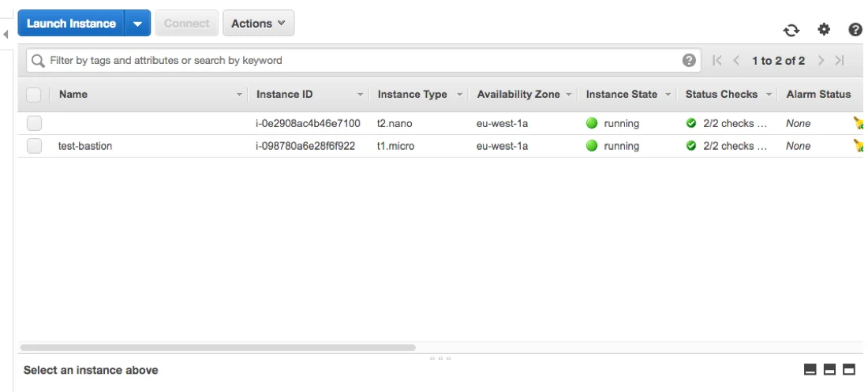Click the running state text for test-bastion
Viewport: 868px width, 392px height.
(x=621, y=146)
